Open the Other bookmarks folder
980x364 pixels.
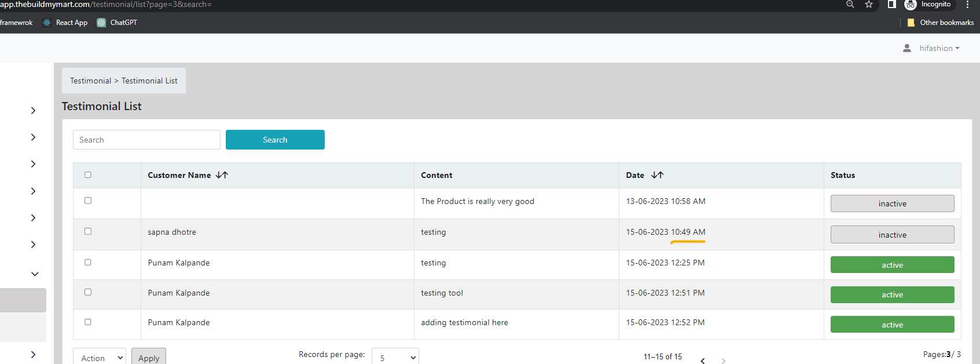(x=940, y=23)
